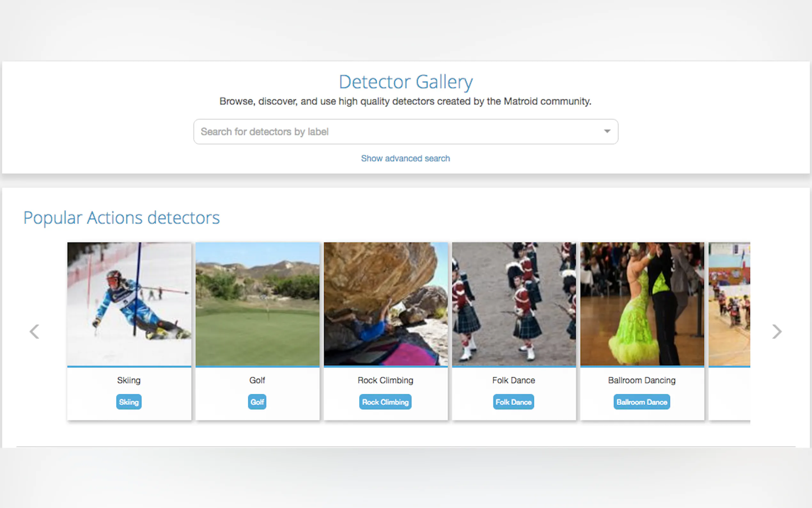Open the detector search dropdown arrow
This screenshot has height=508, width=812.
click(607, 131)
